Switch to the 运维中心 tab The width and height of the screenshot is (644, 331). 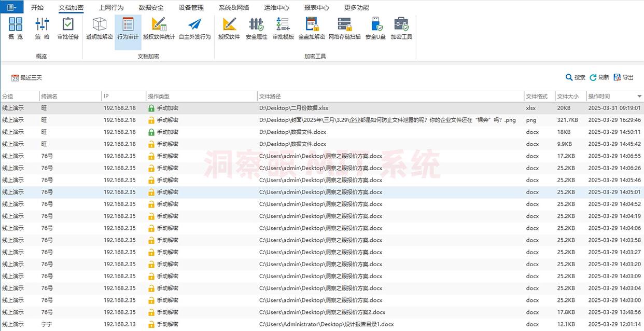pos(276,8)
